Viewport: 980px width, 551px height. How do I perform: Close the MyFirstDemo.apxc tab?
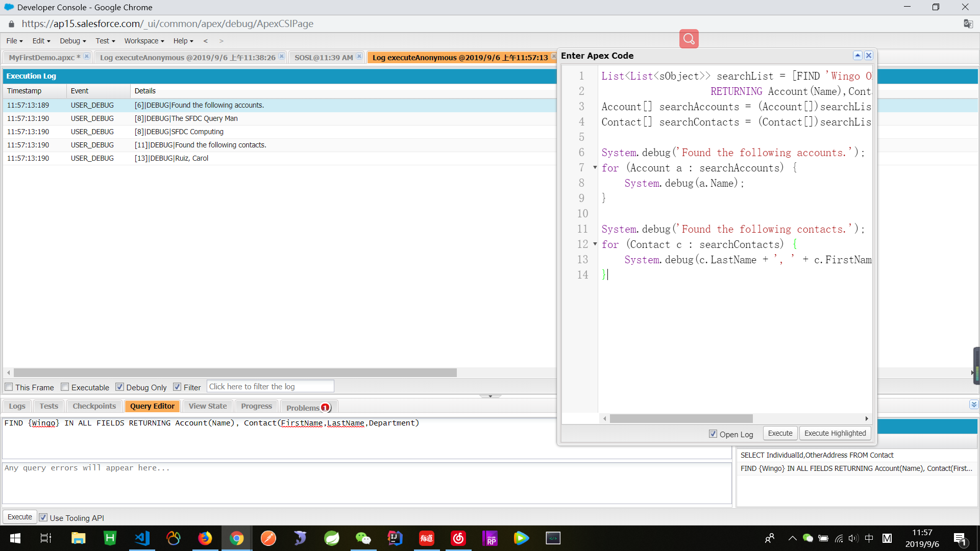(87, 57)
